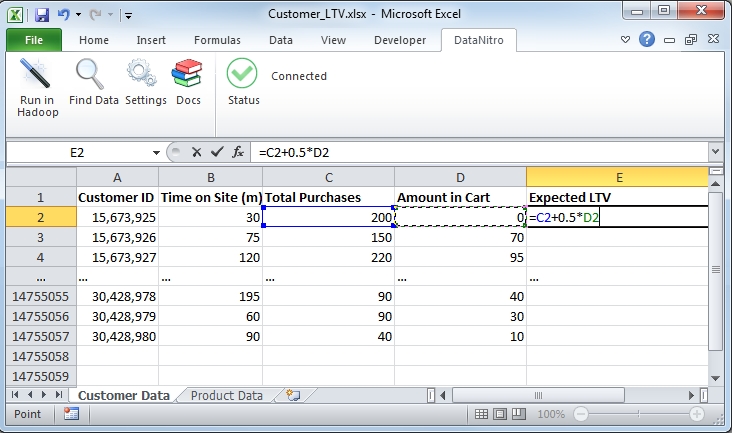Insert a new worksheet tab icon
Image resolution: width=732 pixels, height=433 pixels.
tap(293, 395)
